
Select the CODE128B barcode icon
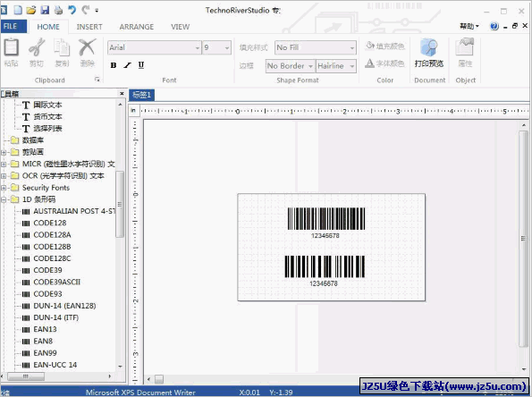(x=26, y=248)
